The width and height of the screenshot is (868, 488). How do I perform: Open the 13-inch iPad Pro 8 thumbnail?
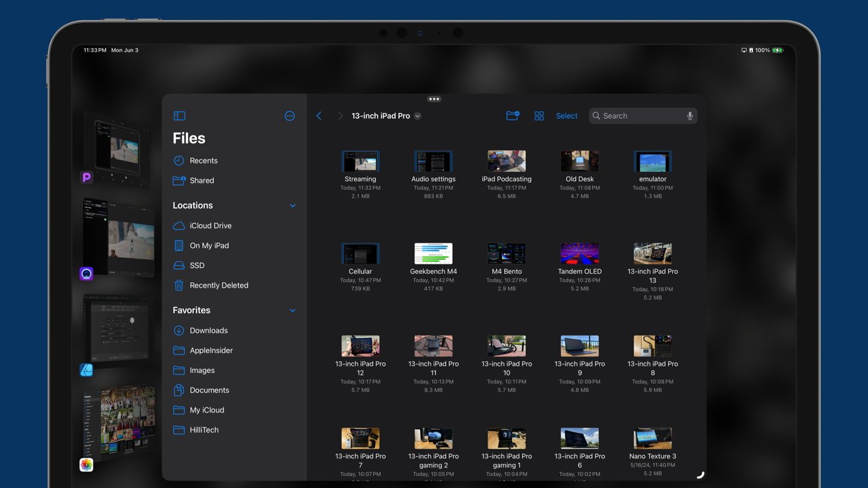click(653, 346)
